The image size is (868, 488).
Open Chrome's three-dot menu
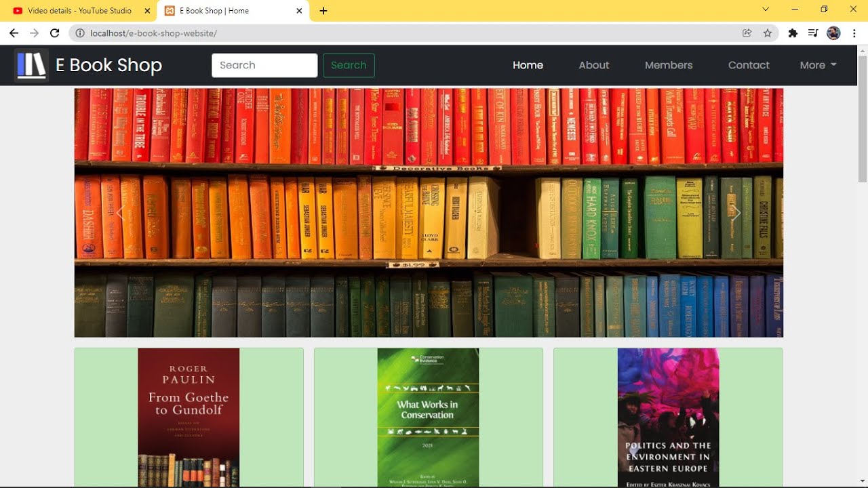[854, 33]
